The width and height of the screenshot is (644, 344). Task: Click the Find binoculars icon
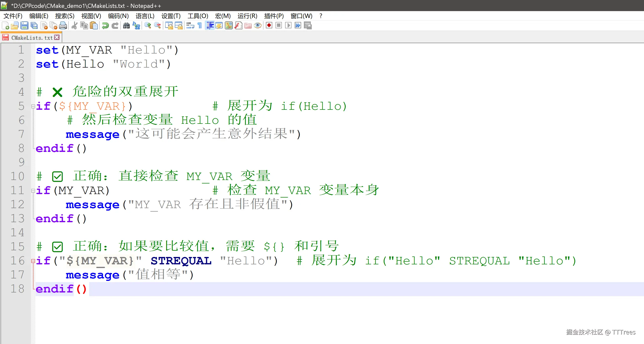[126, 26]
